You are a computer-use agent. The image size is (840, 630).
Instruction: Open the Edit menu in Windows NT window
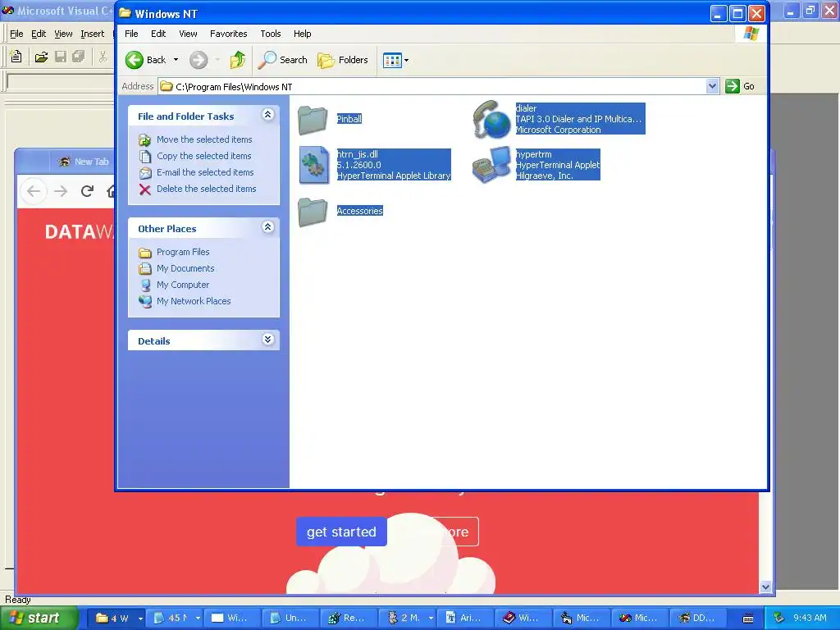pyautogui.click(x=158, y=34)
